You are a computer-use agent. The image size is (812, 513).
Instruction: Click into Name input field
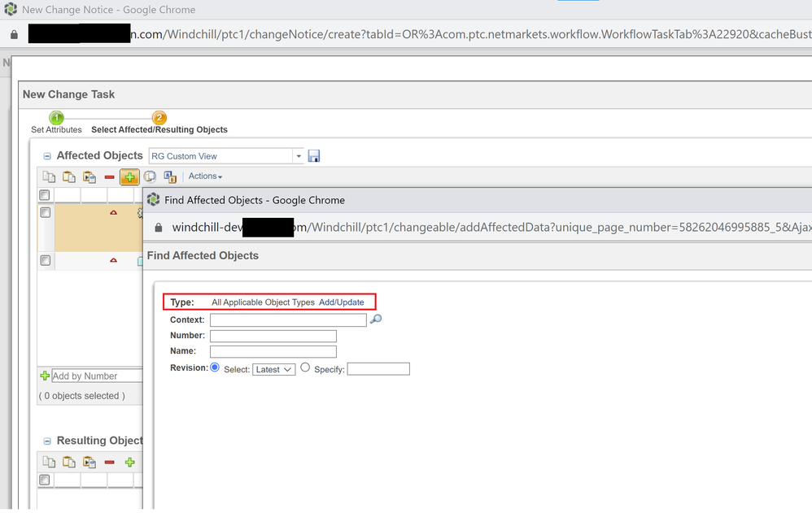tap(273, 351)
